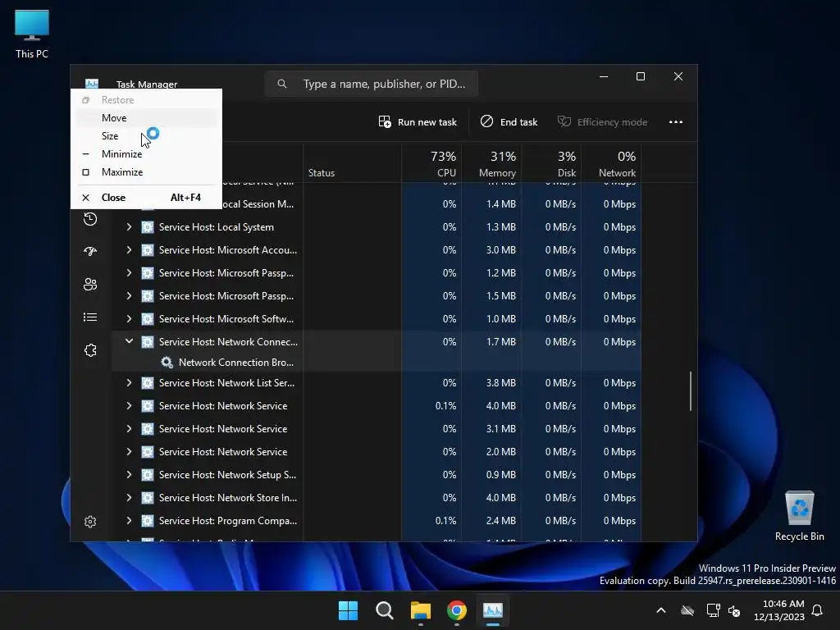Select Service Host: Network Setup S... row
840x630 pixels.
[376, 475]
